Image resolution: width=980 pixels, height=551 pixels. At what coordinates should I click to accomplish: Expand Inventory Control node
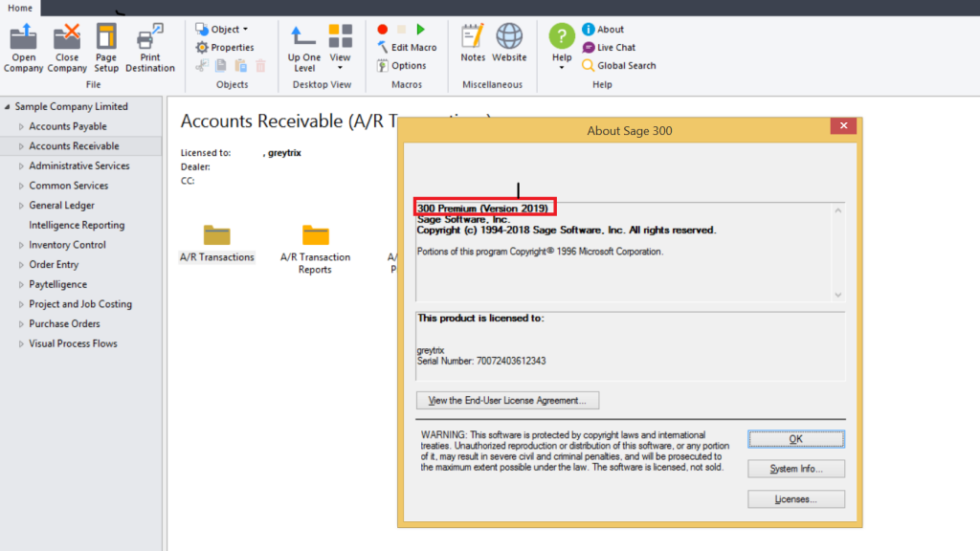[21, 246]
